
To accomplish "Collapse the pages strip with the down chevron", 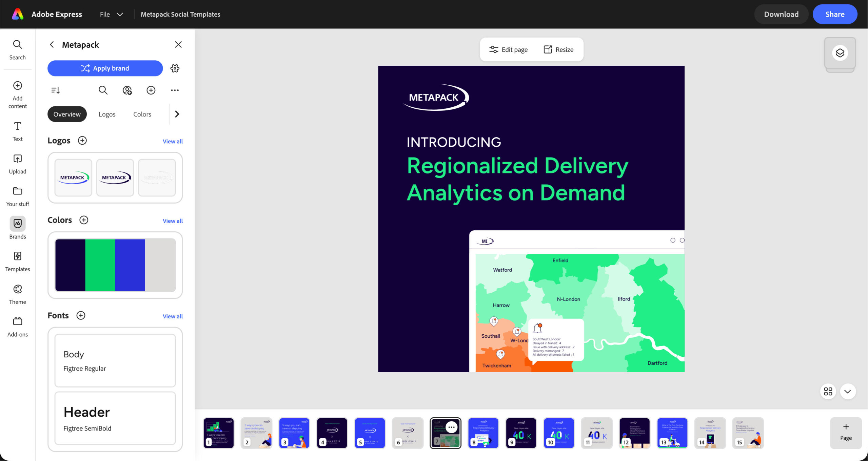I will (847, 392).
